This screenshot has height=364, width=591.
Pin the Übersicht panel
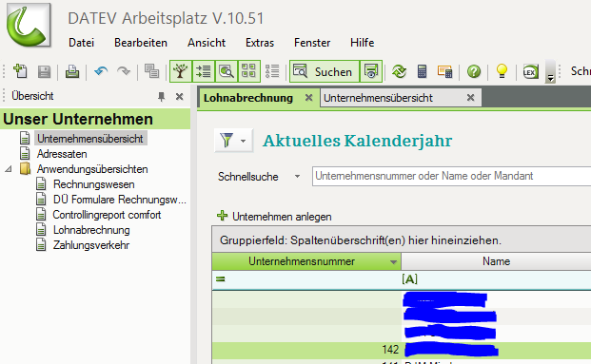pos(162,97)
